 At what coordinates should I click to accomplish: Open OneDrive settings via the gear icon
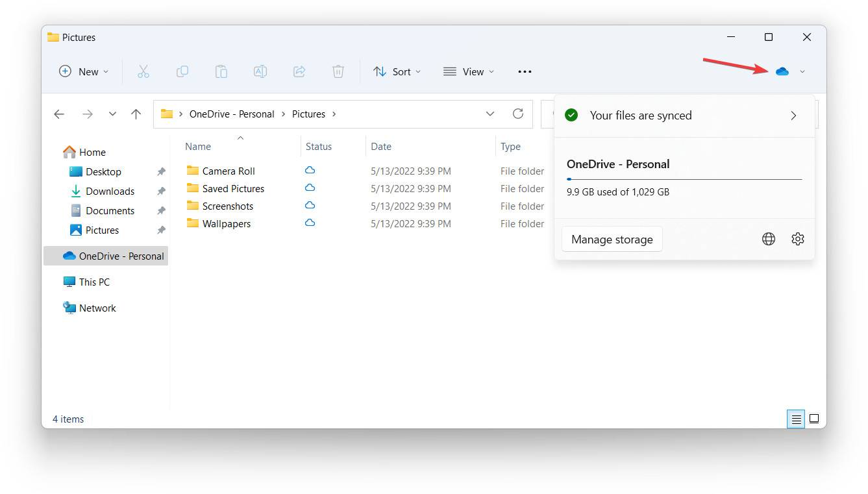[x=797, y=238]
